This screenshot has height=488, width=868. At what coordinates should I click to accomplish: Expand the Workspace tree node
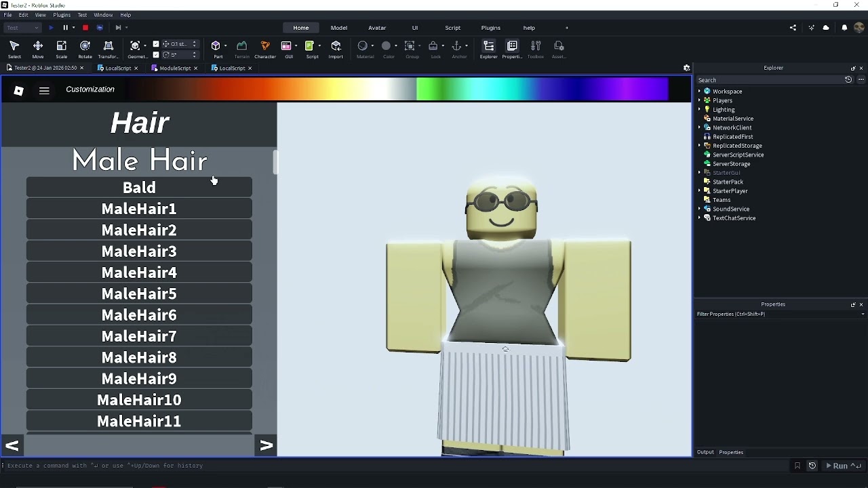[699, 91]
